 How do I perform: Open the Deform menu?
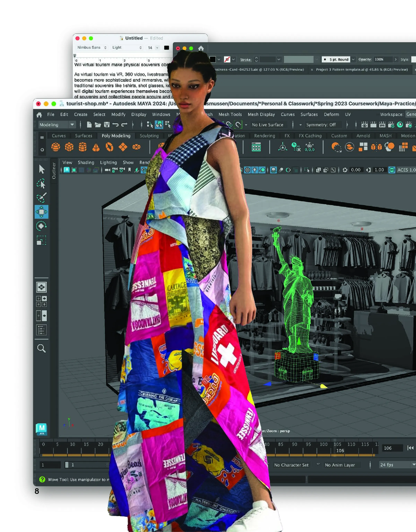point(331,114)
